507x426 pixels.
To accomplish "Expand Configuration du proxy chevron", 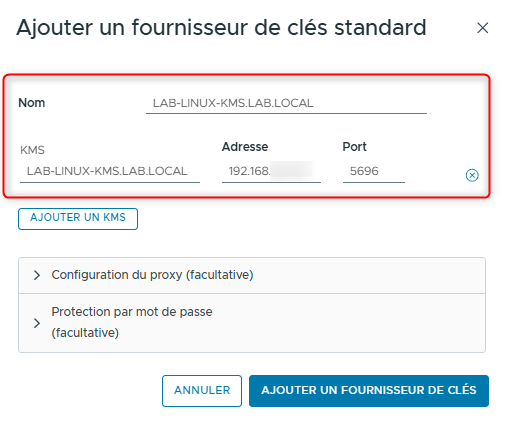I will 37,275.
